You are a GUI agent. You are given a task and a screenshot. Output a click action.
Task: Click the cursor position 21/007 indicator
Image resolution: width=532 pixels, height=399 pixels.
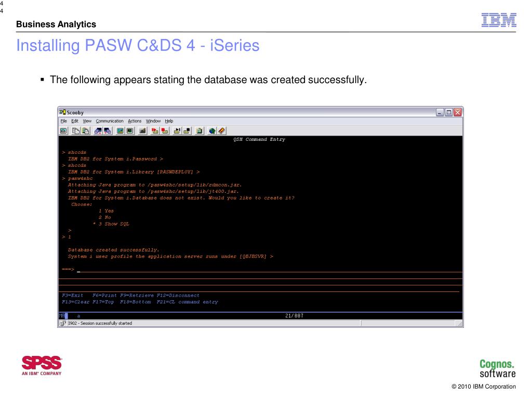294,315
